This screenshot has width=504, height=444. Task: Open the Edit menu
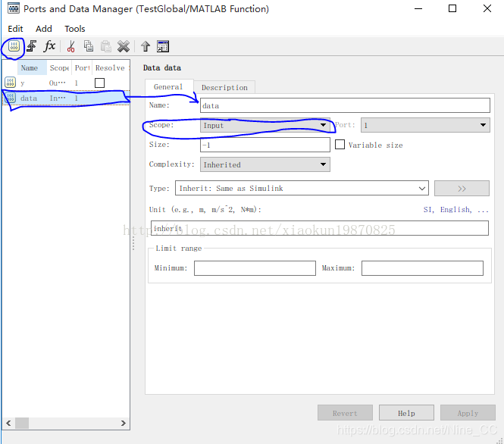15,29
